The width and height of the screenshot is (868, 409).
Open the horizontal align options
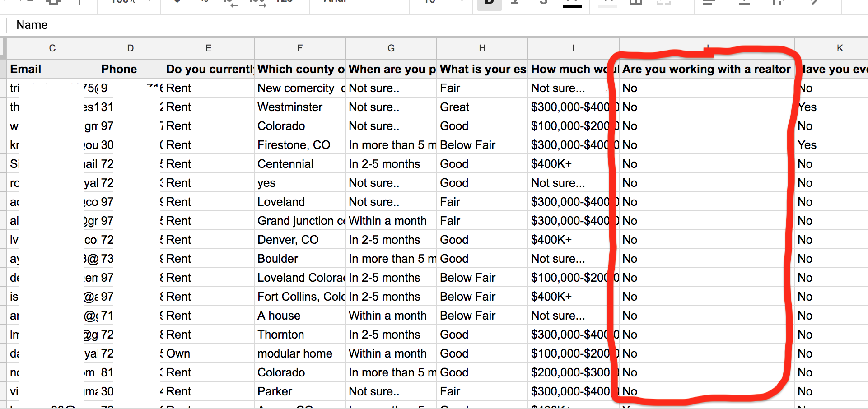tap(709, 3)
